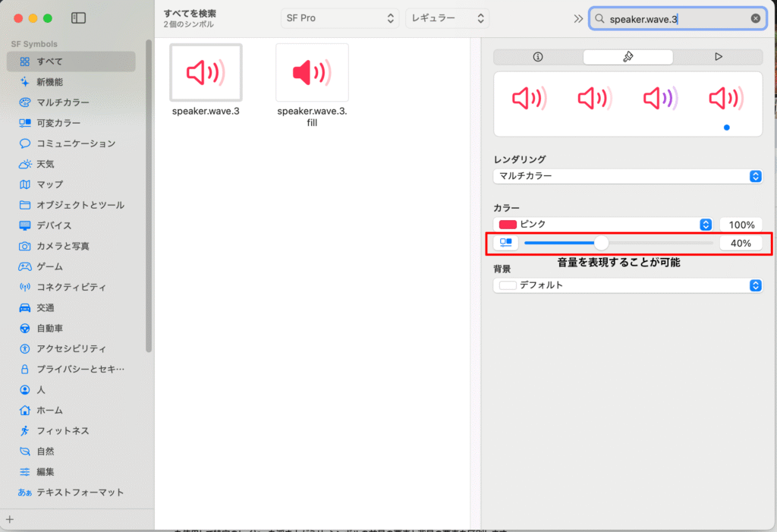Clear the speaker.wave.3 search field

756,18
